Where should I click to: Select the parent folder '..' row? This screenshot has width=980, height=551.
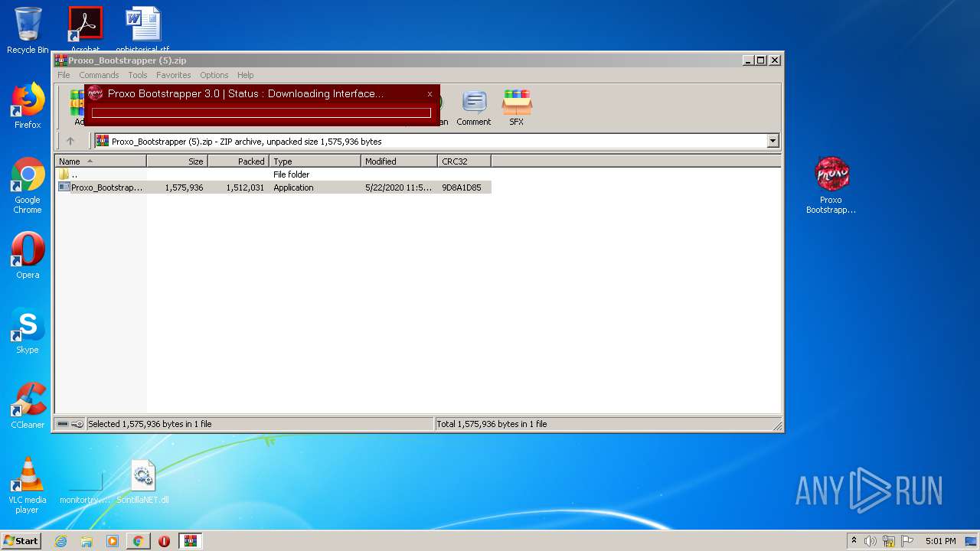coord(274,174)
